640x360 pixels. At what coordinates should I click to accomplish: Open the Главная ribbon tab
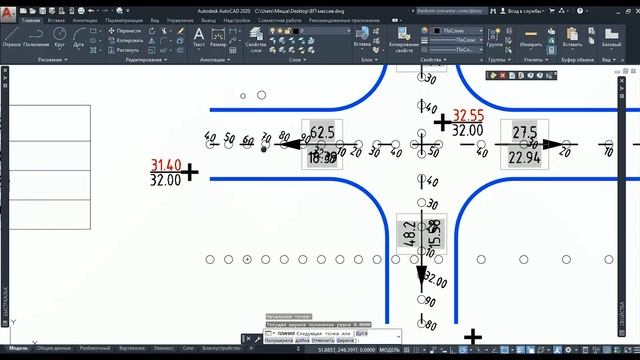click(x=31, y=20)
